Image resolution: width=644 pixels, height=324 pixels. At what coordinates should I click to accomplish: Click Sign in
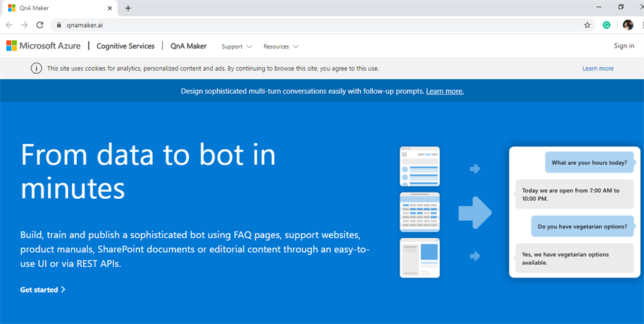(624, 46)
